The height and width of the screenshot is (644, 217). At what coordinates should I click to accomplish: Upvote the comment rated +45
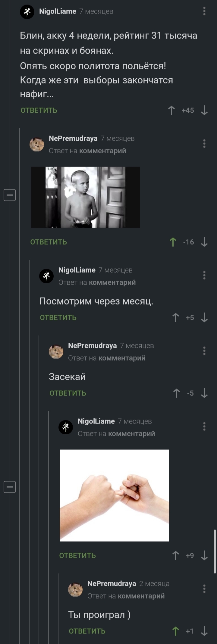tap(171, 111)
